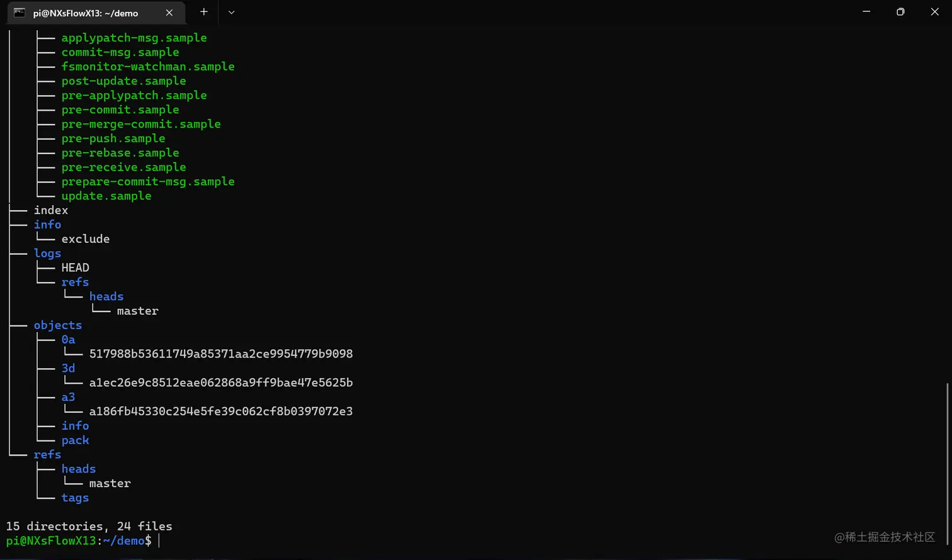Click the prepare-commit-msg.sample entry
952x560 pixels.
(x=148, y=182)
